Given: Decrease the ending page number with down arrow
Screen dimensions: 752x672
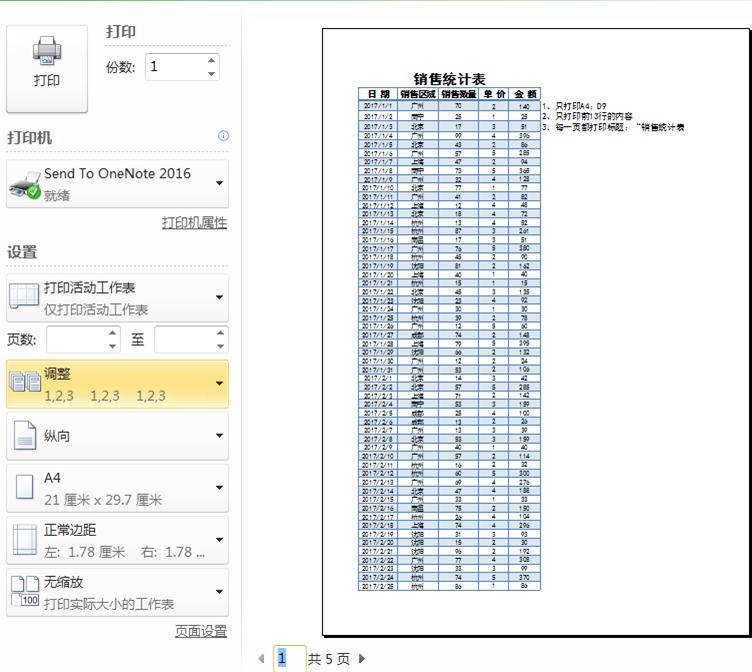Looking at the screenshot, I should (220, 346).
